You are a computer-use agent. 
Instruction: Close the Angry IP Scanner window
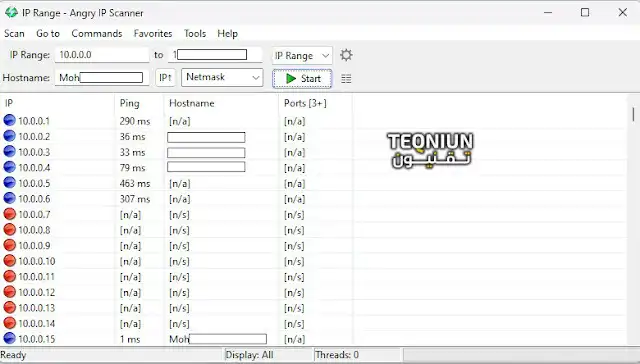[x=622, y=13]
